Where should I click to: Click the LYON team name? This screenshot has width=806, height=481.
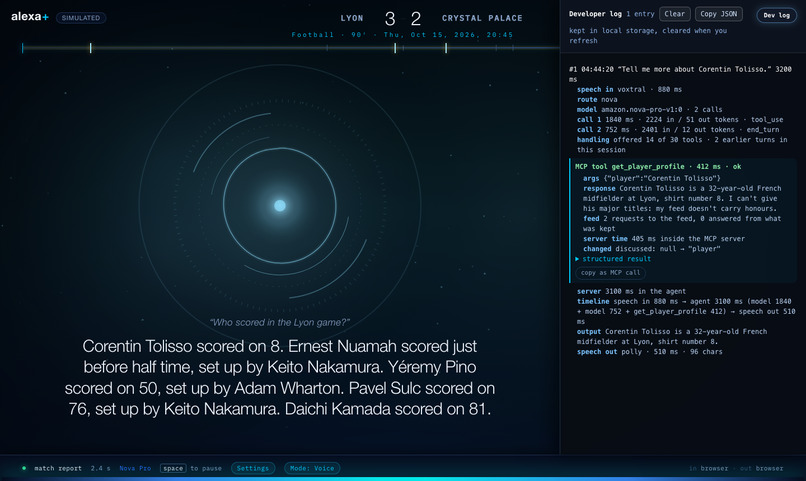pyautogui.click(x=352, y=18)
